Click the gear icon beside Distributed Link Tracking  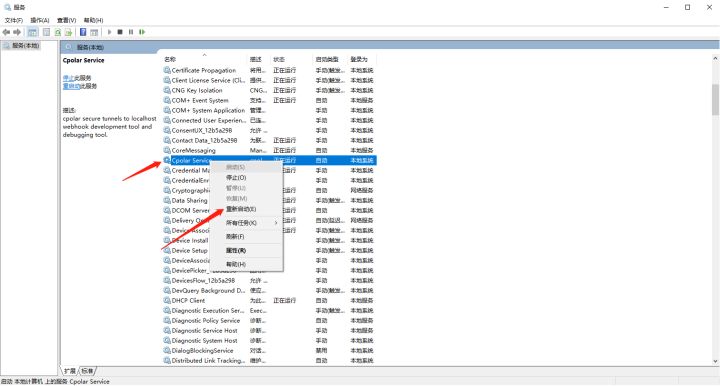(167, 361)
